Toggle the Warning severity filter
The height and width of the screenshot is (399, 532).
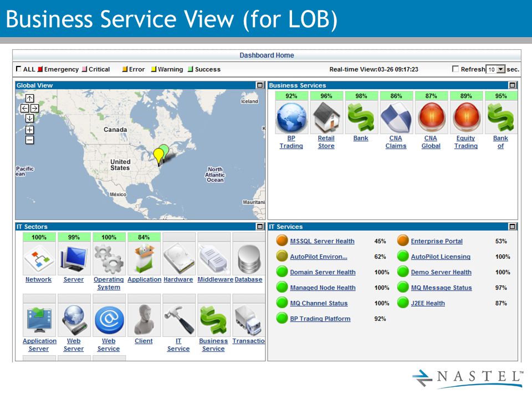tap(154, 69)
